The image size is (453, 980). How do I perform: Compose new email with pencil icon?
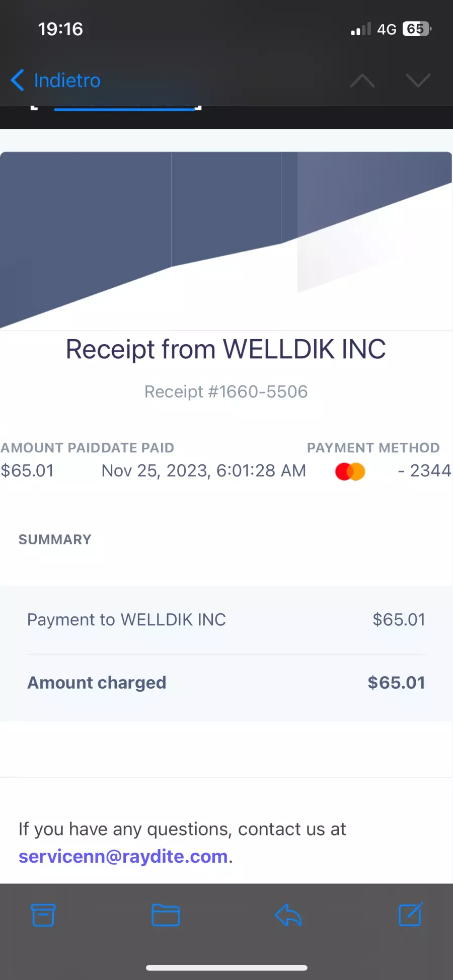[x=410, y=914]
